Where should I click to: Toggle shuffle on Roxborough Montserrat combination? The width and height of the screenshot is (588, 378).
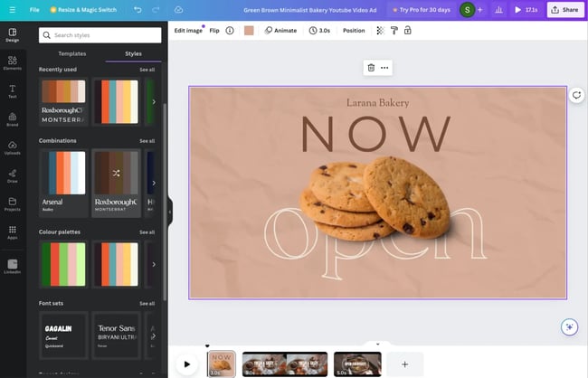point(116,172)
